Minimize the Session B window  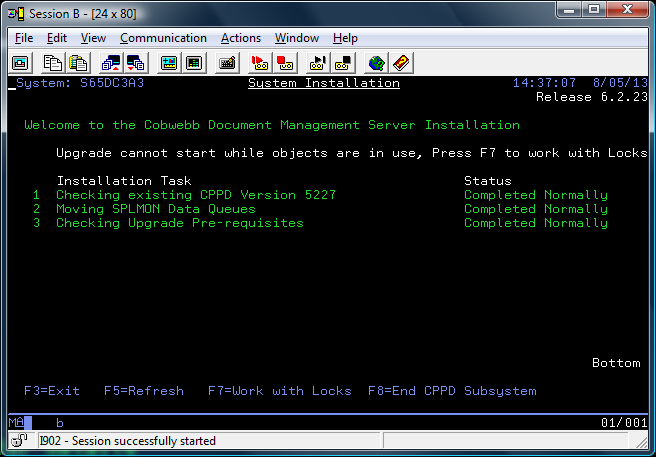pyautogui.click(x=569, y=9)
